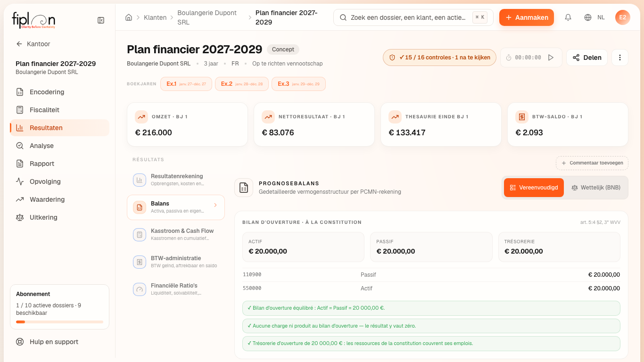Click the Kasstroom & Cash Flow icon
This screenshot has width=644, height=362.
[140, 235]
